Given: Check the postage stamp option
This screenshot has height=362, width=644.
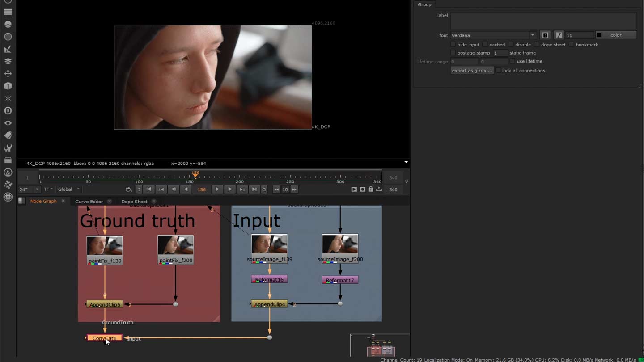Looking at the screenshot, I should point(453,52).
